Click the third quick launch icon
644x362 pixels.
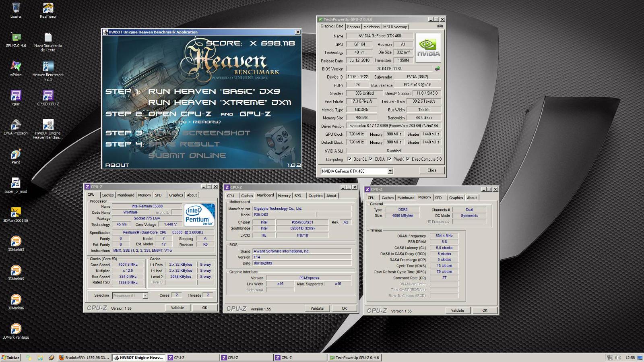51,358
